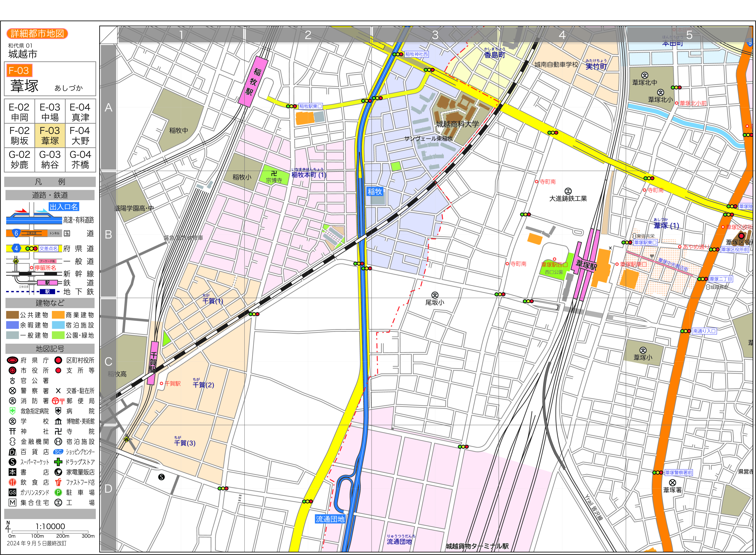
Task: Click the 葦塚区役所 red ward office symbol
Action: [741, 236]
